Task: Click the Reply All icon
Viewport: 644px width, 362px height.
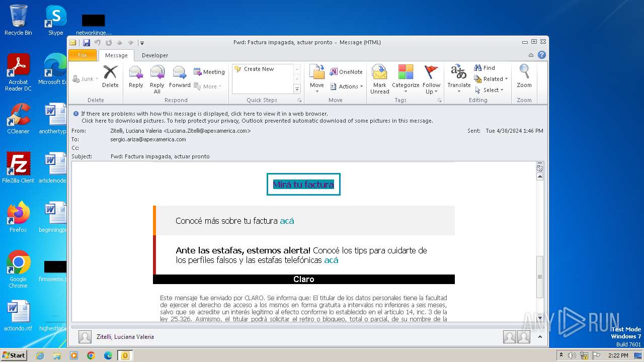Action: pos(157,79)
